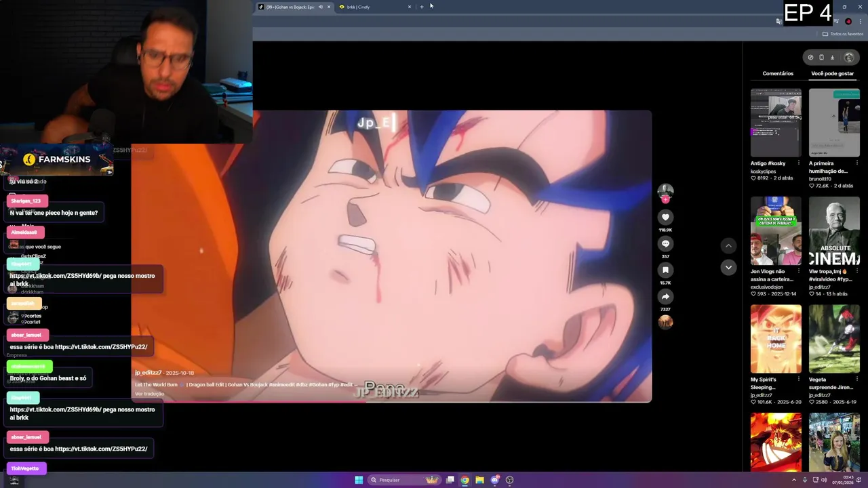Open a new browser tab

click(x=422, y=7)
